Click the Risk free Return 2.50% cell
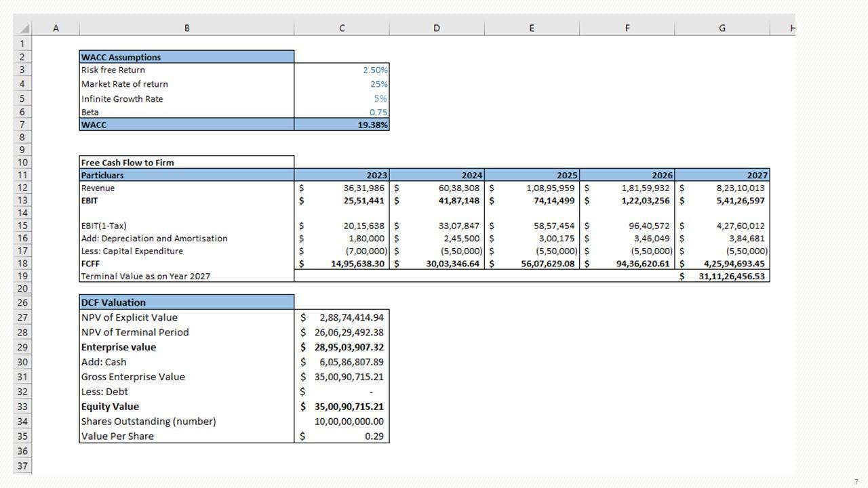The image size is (868, 488). pyautogui.click(x=342, y=70)
